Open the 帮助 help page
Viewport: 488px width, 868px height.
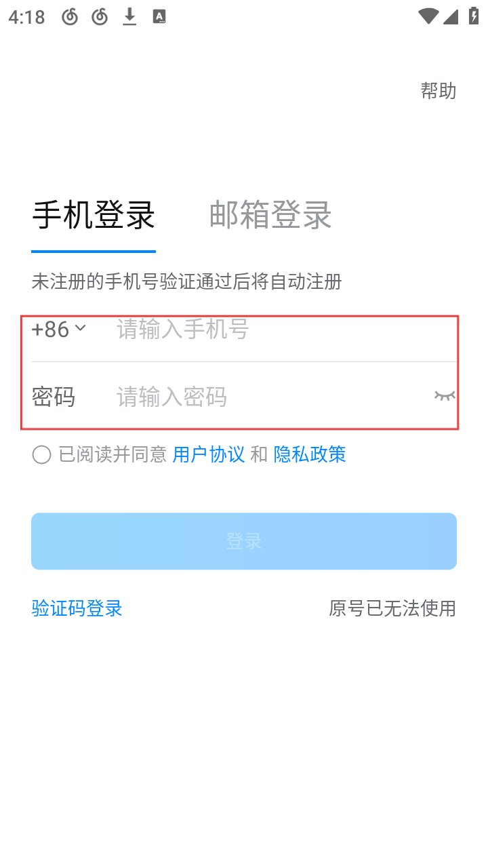pyautogui.click(x=439, y=91)
